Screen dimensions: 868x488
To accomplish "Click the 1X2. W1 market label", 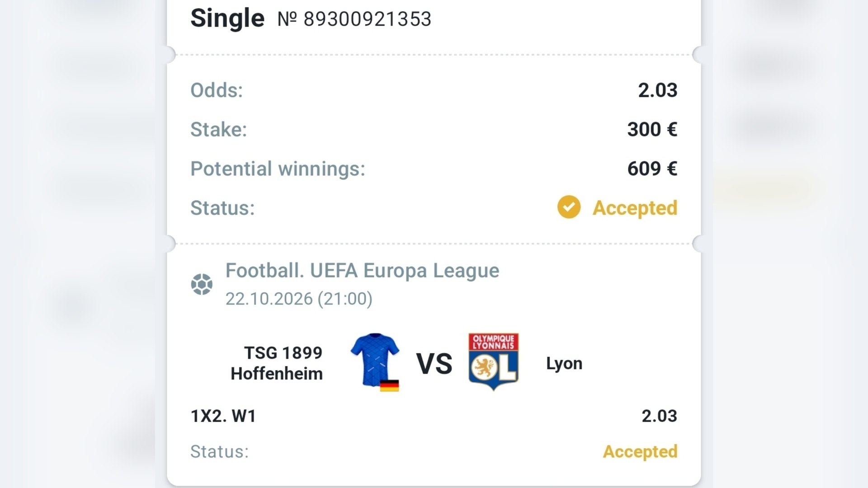I will click(x=223, y=416).
